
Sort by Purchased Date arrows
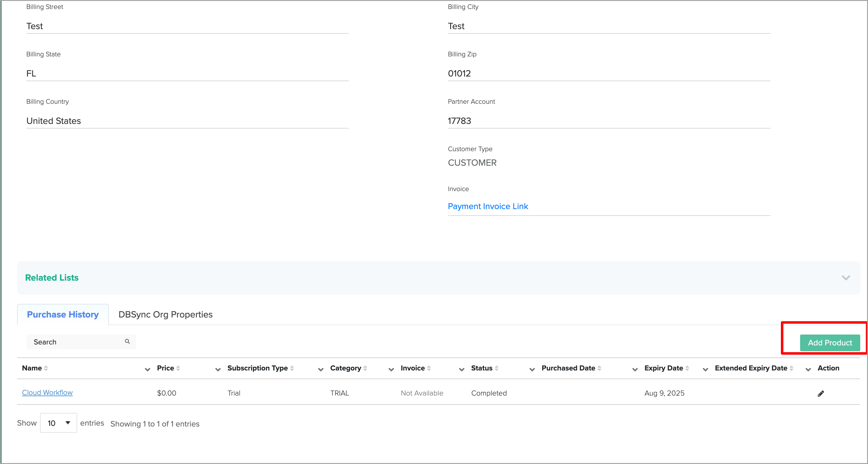[600, 368]
